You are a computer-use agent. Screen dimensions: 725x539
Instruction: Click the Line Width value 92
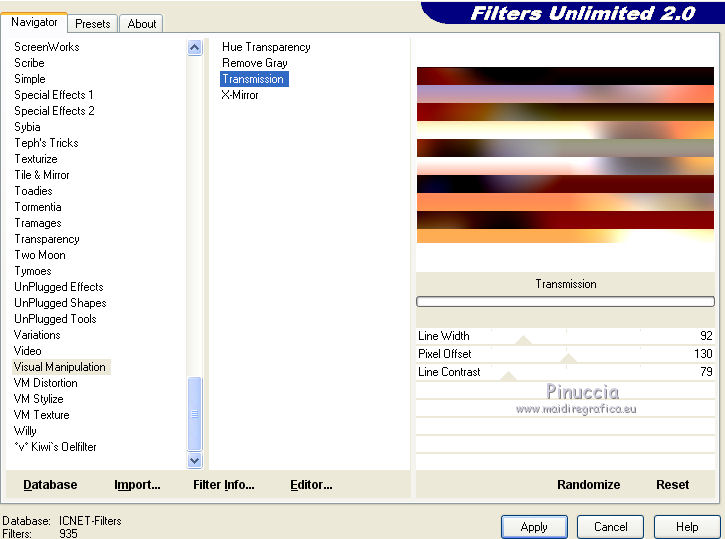pos(706,336)
